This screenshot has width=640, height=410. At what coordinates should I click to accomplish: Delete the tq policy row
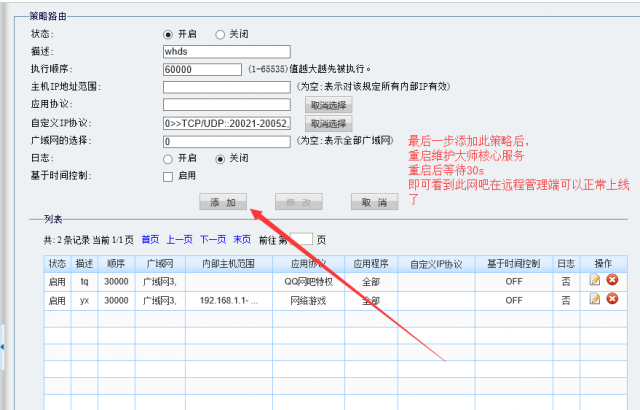611,281
